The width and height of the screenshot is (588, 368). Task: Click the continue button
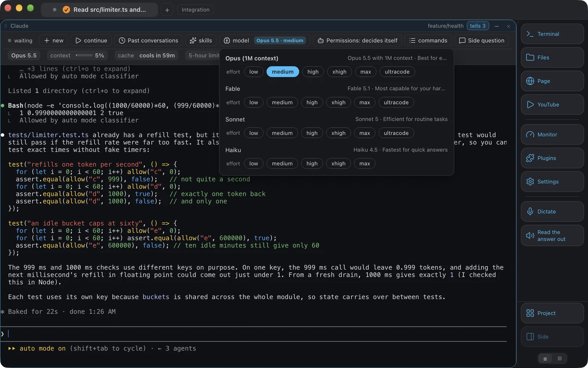tap(91, 40)
